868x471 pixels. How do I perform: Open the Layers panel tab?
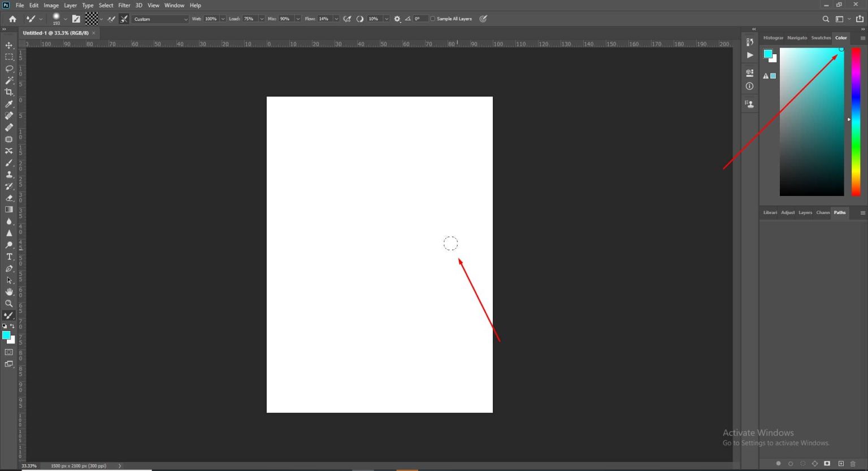click(x=805, y=213)
